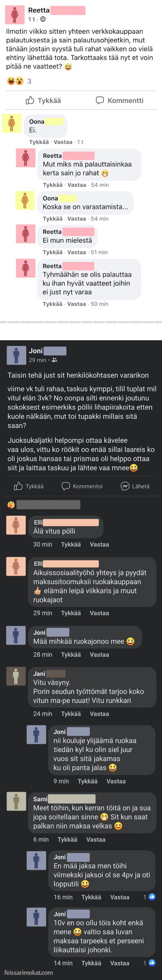Click the feissarimokat.com watermark link

click(29, 972)
